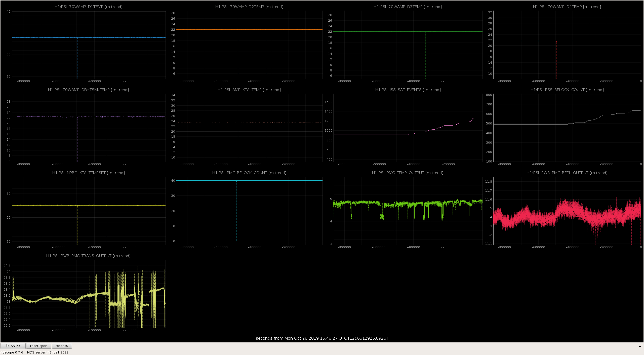Click the reset t0 button
This screenshot has height=355, width=644.
click(62, 346)
